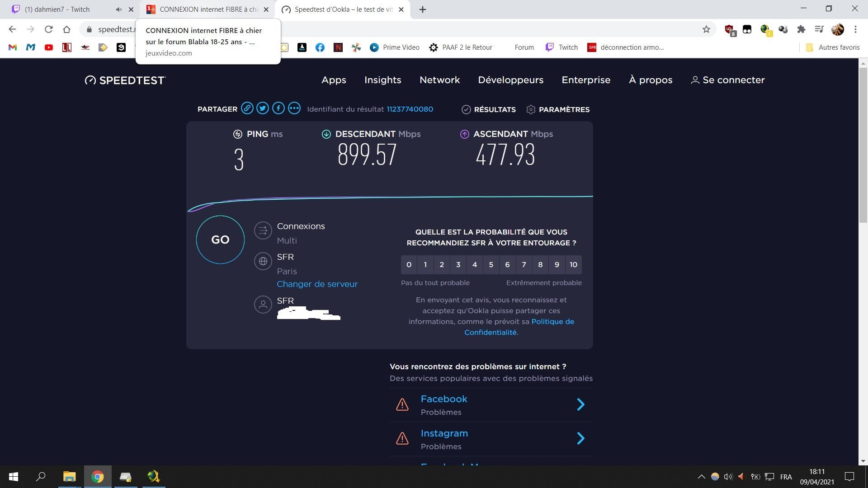Expand Instagram problems chevron arrow

point(581,438)
